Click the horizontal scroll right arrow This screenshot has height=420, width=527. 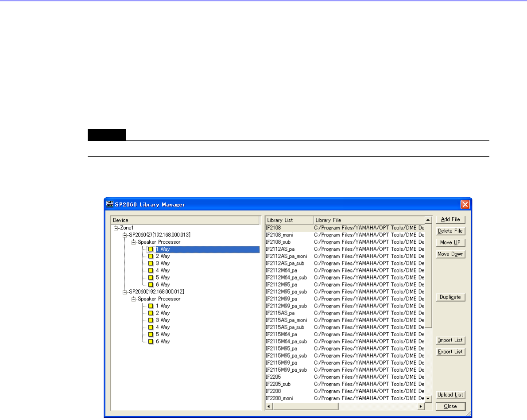coord(421,407)
